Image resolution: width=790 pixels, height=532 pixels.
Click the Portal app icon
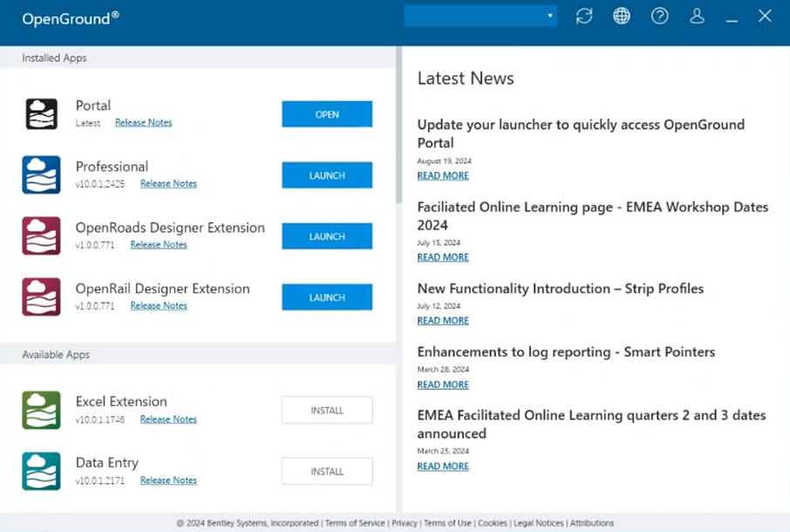41,114
